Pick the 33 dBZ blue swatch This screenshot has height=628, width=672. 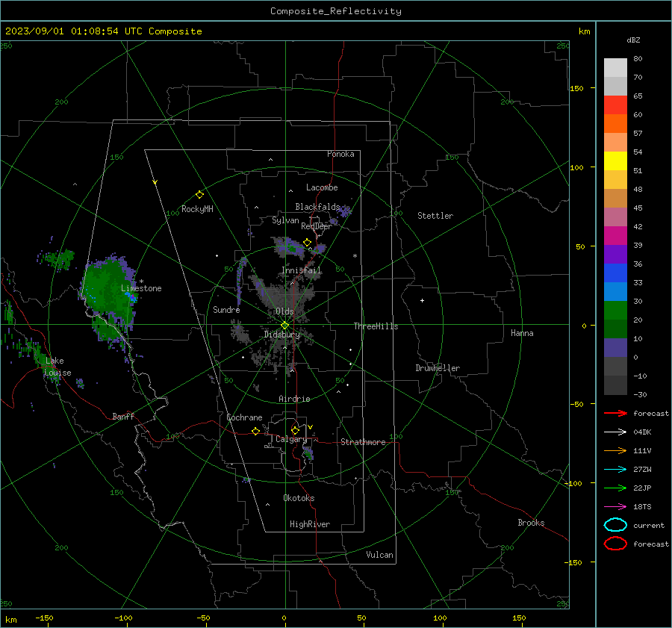[615, 273]
